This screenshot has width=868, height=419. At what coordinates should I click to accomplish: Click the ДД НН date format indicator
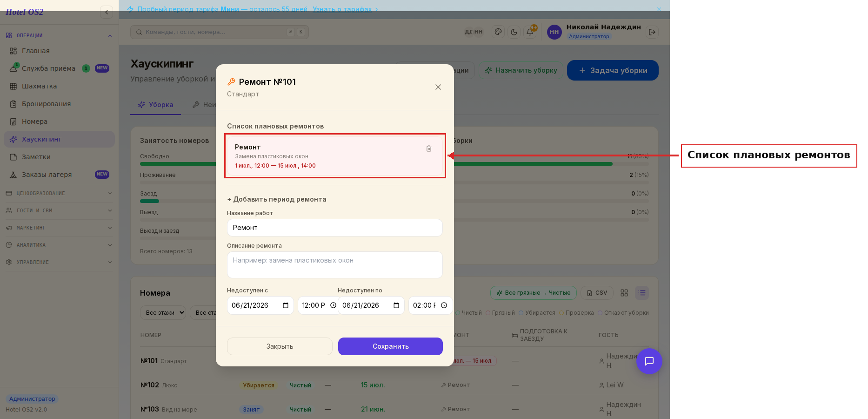click(474, 32)
